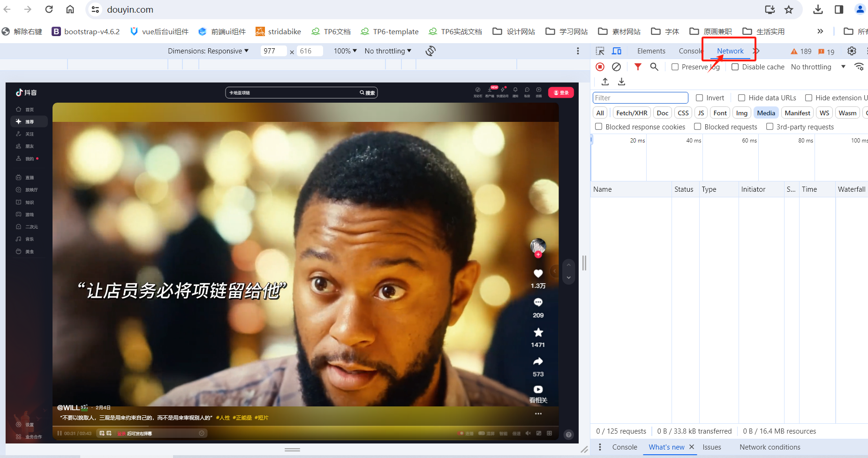Click the 搜索 search button

[368, 93]
